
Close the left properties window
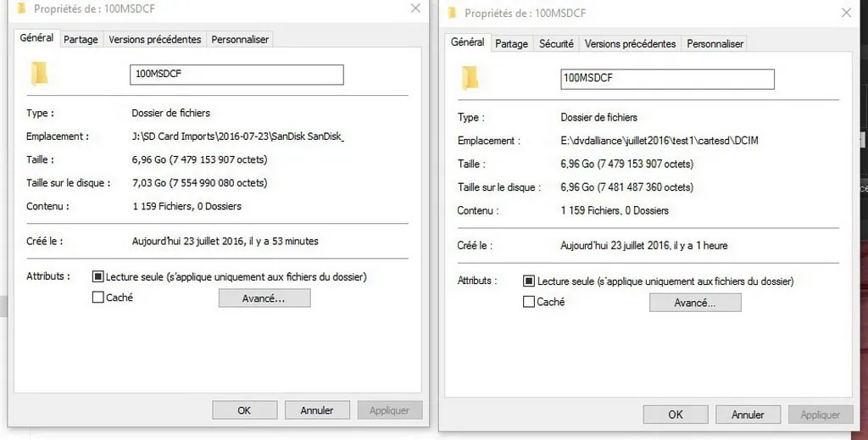415,8
